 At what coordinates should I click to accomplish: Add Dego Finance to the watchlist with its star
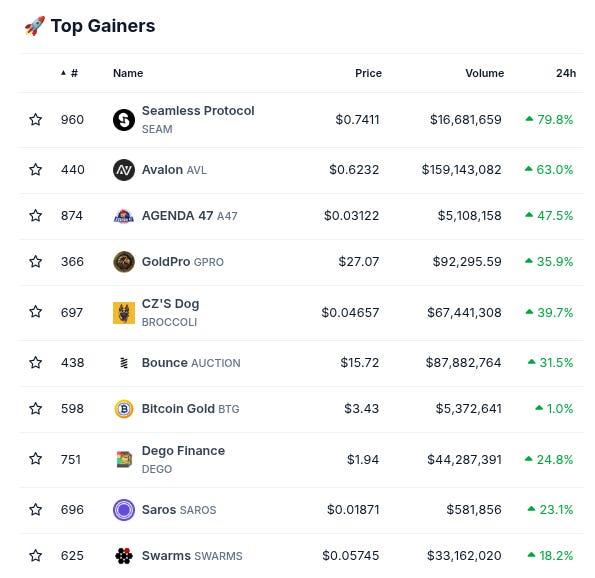click(36, 459)
